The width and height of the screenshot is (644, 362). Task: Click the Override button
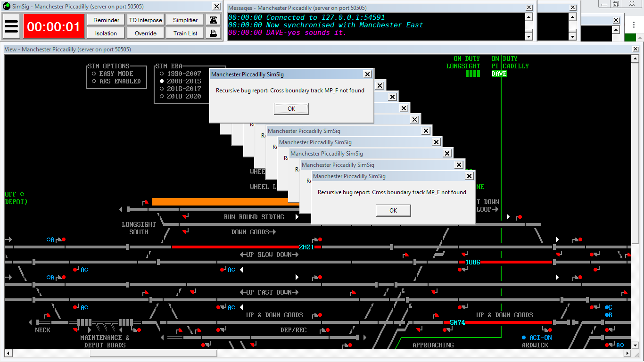point(146,33)
